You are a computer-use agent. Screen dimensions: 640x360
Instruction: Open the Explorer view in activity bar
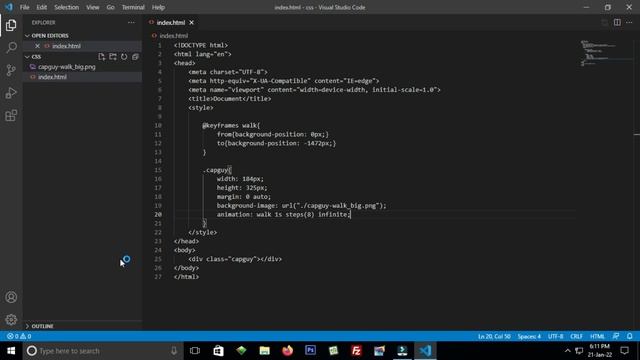(11, 25)
